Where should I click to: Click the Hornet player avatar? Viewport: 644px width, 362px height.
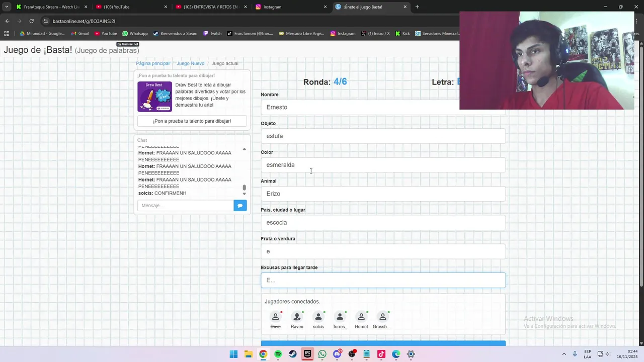coord(361,317)
